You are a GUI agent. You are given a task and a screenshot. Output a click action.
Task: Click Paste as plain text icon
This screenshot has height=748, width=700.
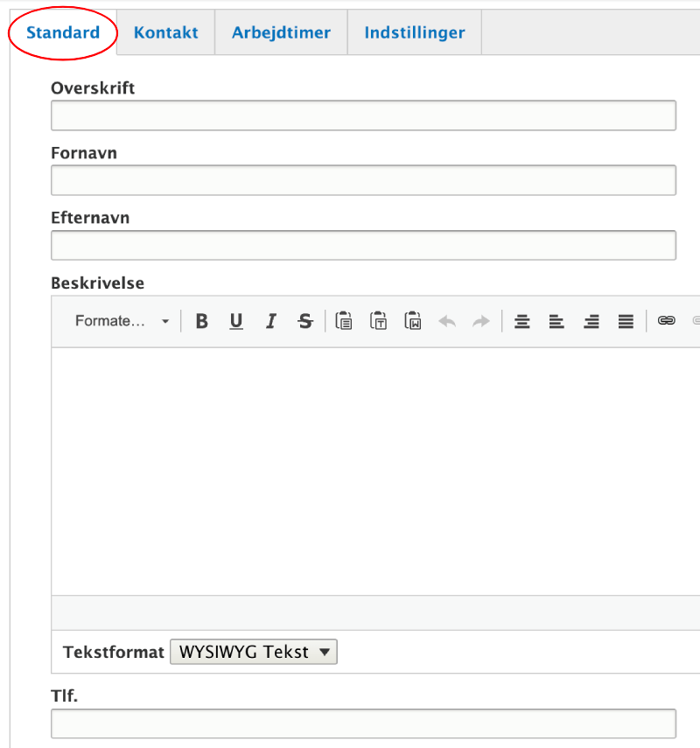point(378,321)
